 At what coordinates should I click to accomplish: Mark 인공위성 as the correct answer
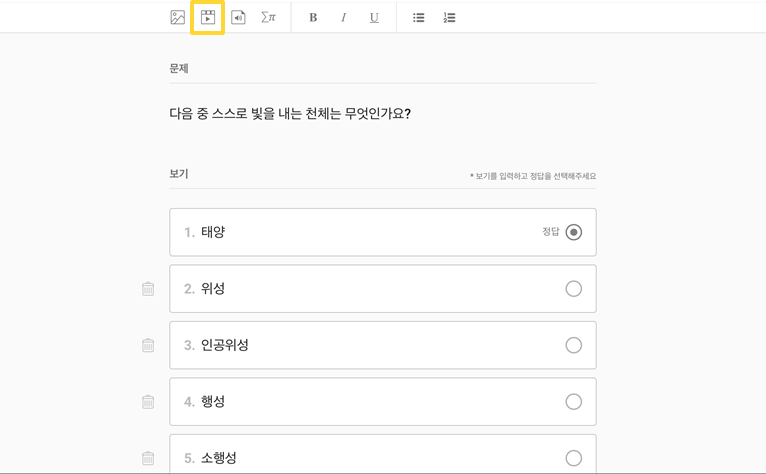574,345
